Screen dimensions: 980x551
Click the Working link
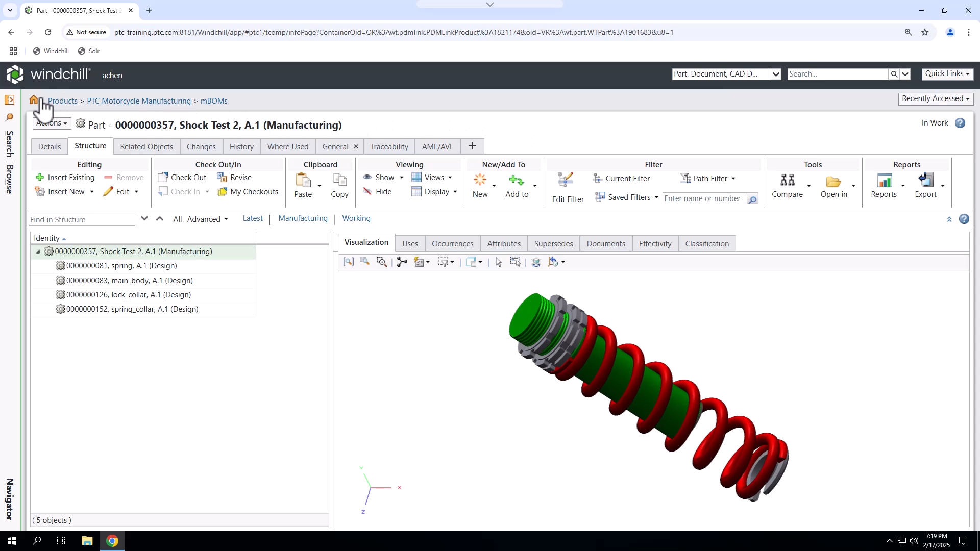[356, 218]
